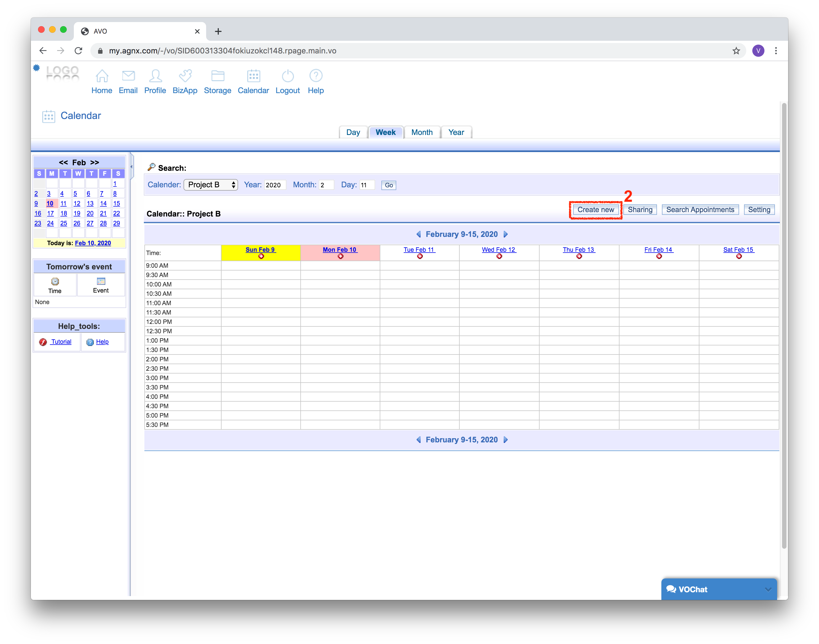Click the Create new button

tap(595, 210)
